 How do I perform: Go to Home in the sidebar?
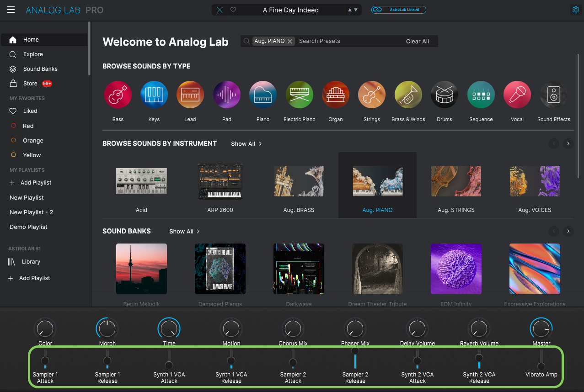tap(44, 40)
